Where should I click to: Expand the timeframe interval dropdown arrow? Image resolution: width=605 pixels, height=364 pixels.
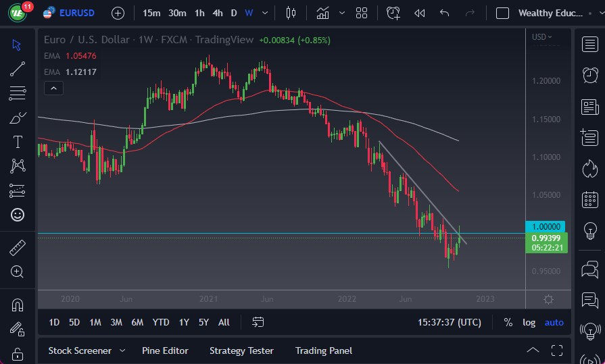pyautogui.click(x=265, y=13)
